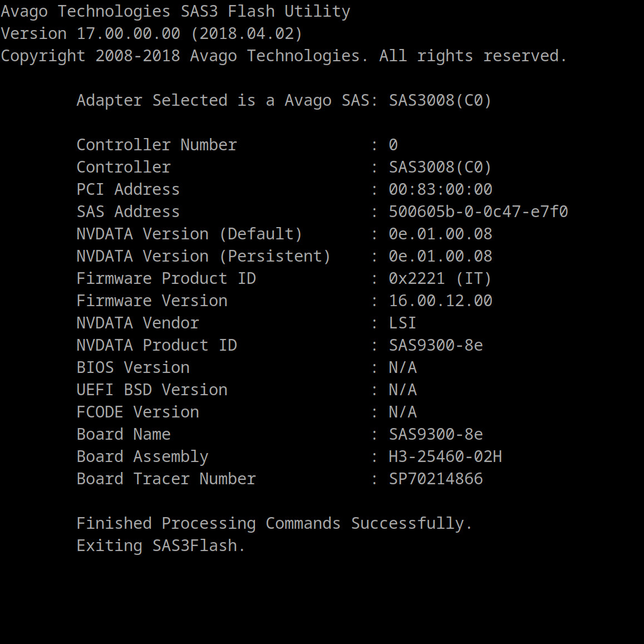This screenshot has height=644, width=644.
Task: Click the PCI Address value 00:83:00:00
Action: [440, 189]
